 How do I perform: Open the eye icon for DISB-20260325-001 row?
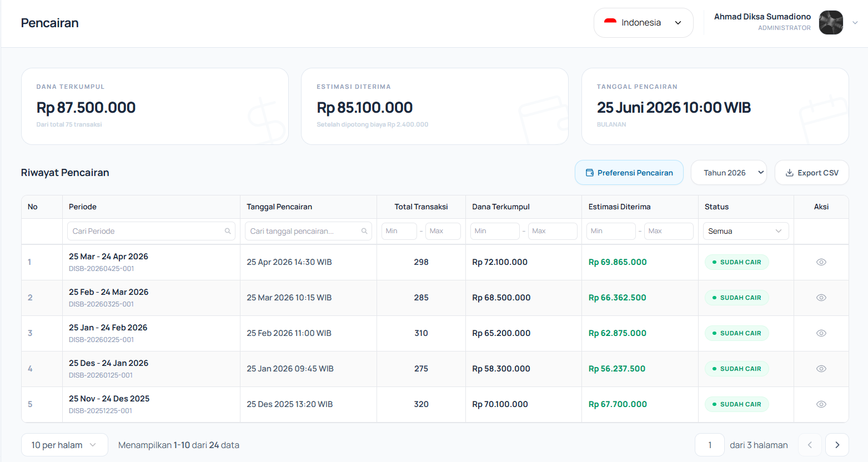tap(821, 298)
